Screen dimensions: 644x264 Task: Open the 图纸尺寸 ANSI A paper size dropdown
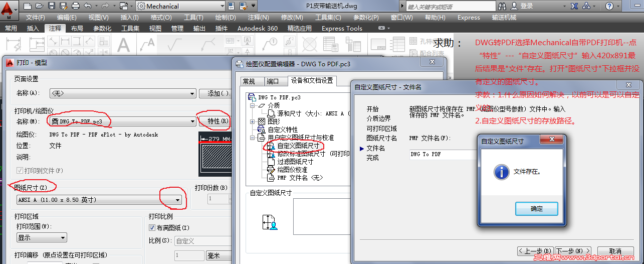[99, 200]
